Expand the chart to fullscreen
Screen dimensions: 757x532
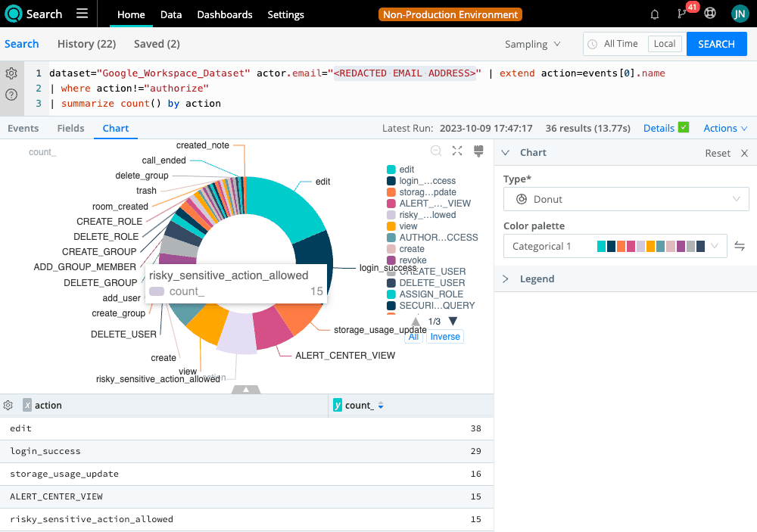tap(456, 151)
